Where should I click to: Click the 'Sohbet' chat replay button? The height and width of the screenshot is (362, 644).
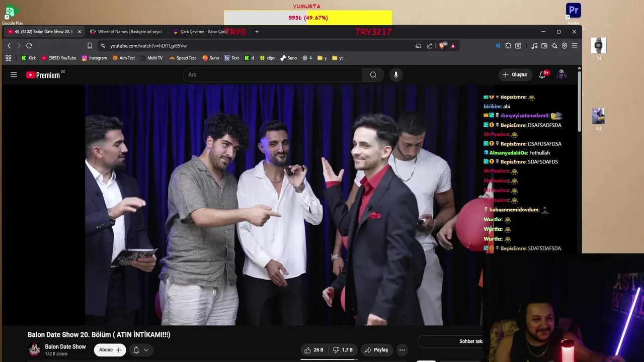click(450, 341)
